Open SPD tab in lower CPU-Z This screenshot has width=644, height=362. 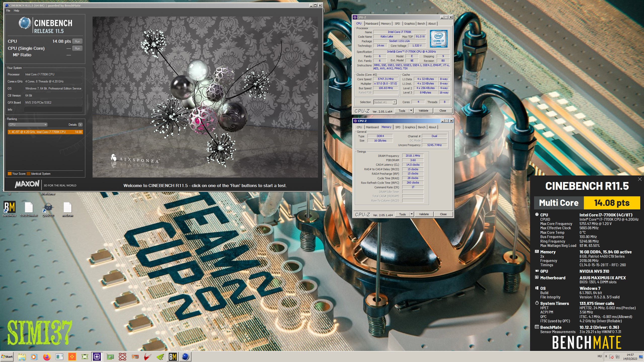coord(398,127)
